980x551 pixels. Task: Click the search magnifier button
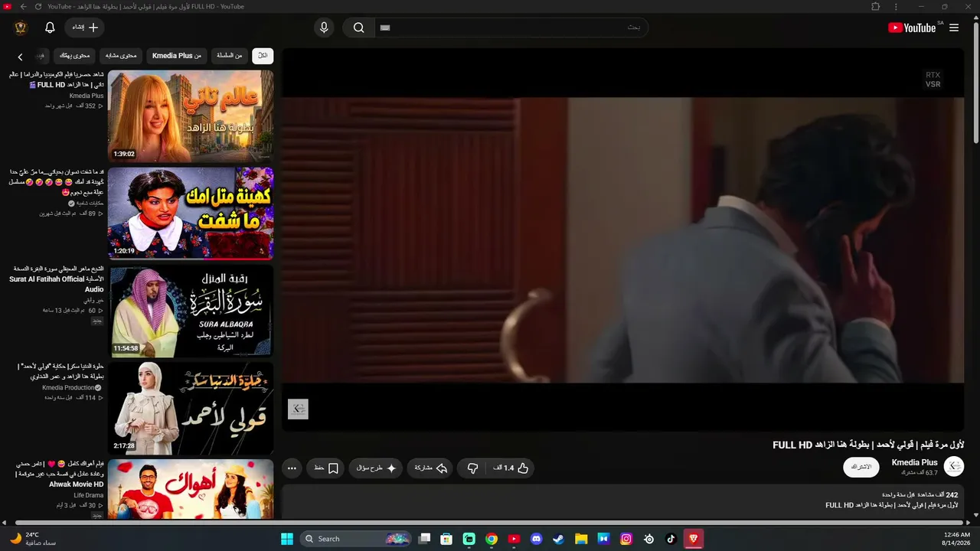point(358,28)
